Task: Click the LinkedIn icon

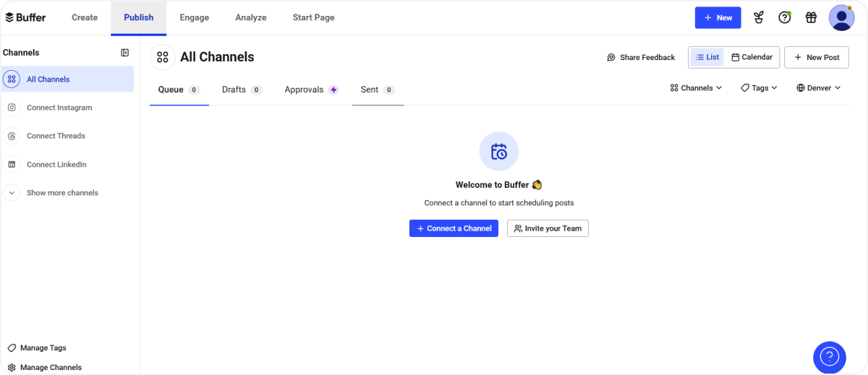Action: 12,165
